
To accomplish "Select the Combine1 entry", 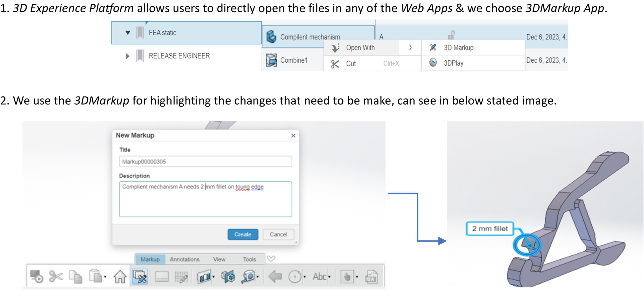I will click(x=294, y=60).
